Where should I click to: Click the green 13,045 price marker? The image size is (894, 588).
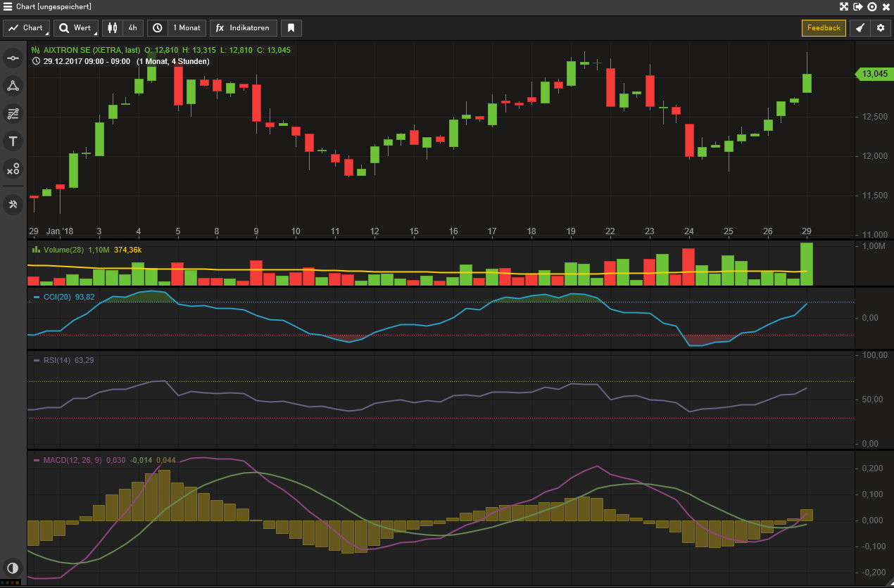(873, 74)
